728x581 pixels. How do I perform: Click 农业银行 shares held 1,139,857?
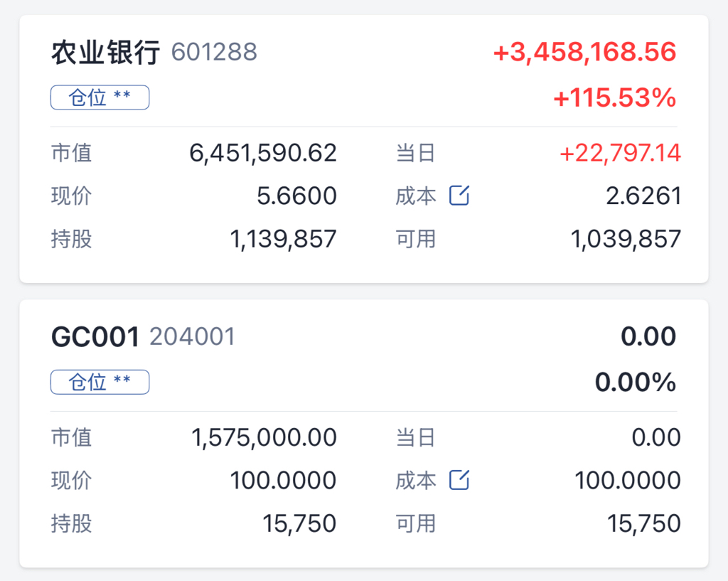[x=283, y=240]
